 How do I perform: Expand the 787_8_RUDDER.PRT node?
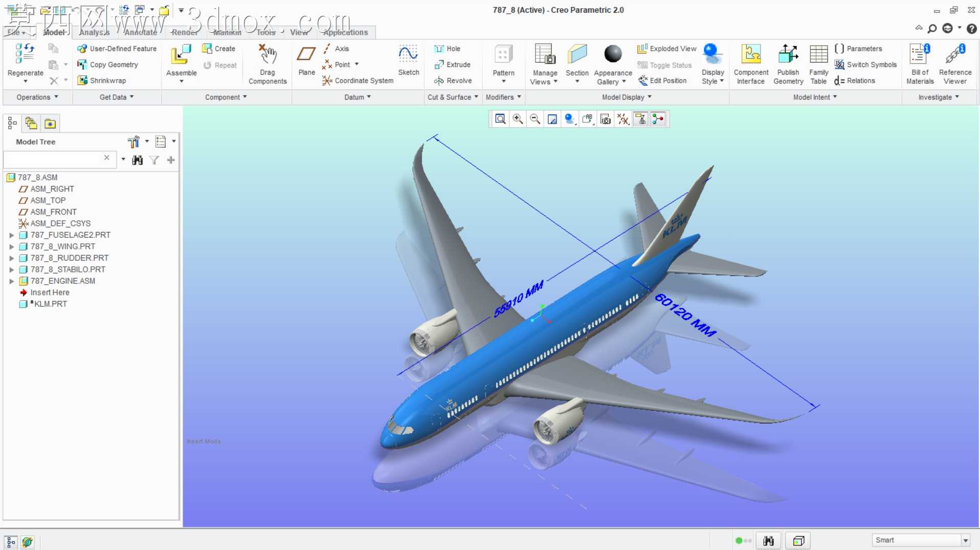click(x=11, y=258)
